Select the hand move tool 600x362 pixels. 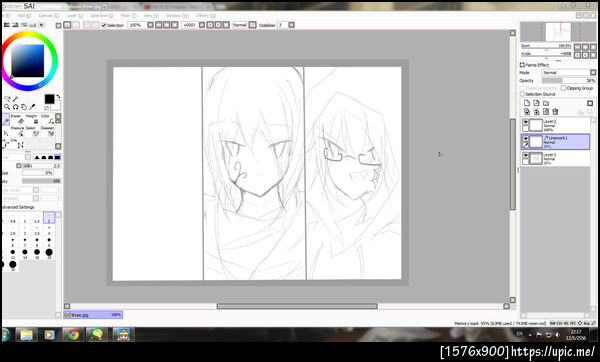click(x=24, y=107)
